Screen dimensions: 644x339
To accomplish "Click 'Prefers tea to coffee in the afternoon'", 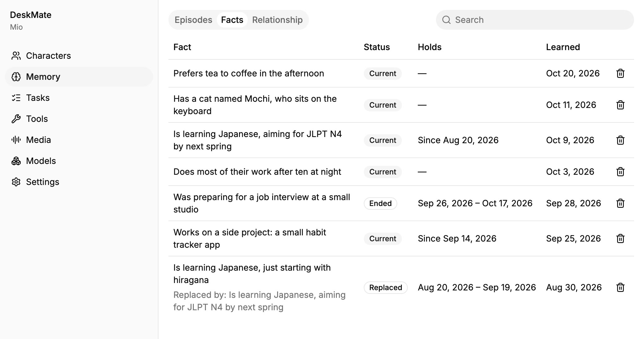I will point(249,73).
